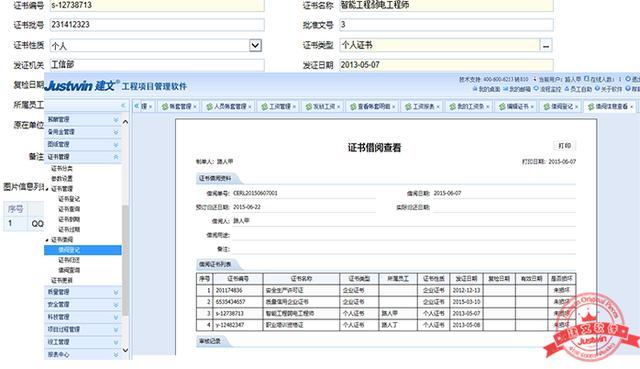Click the 证书类型 ellipsis picker button
Viewport: 640px width, 369px height.
tap(546, 45)
